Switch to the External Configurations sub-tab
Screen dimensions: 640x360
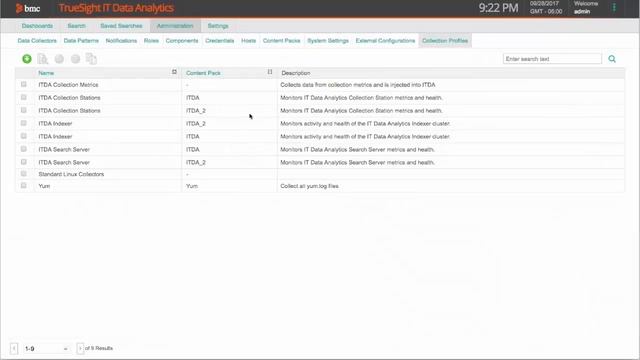click(385, 40)
